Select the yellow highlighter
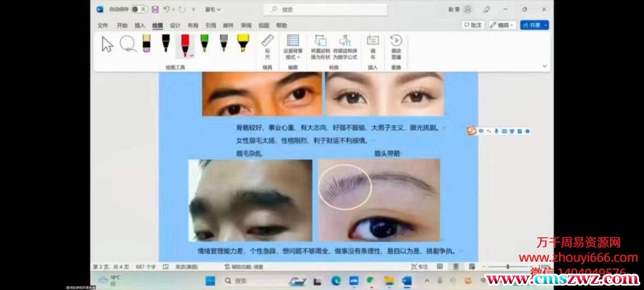 243,43
